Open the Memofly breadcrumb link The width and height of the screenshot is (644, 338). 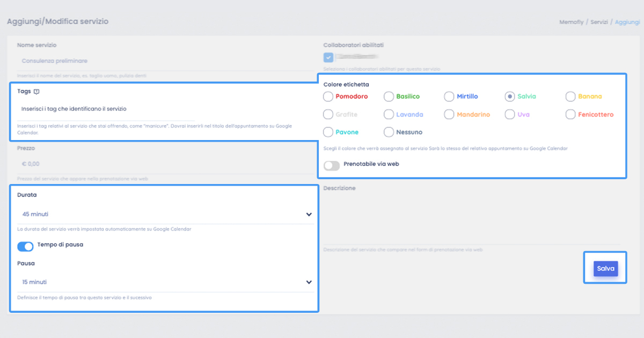(x=572, y=22)
